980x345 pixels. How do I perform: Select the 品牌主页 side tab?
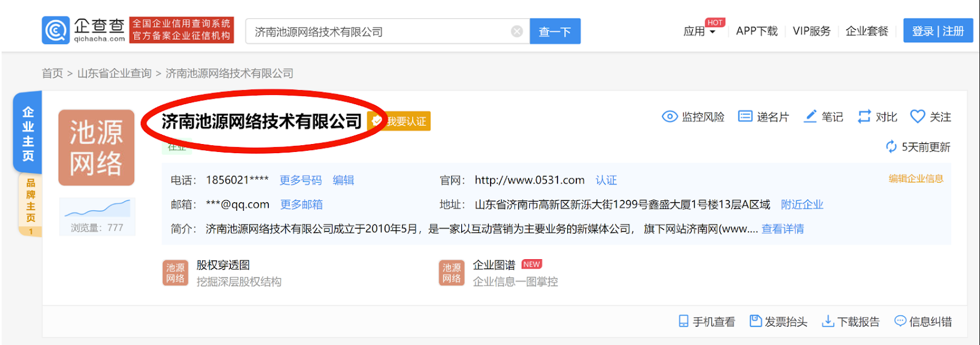click(x=30, y=205)
